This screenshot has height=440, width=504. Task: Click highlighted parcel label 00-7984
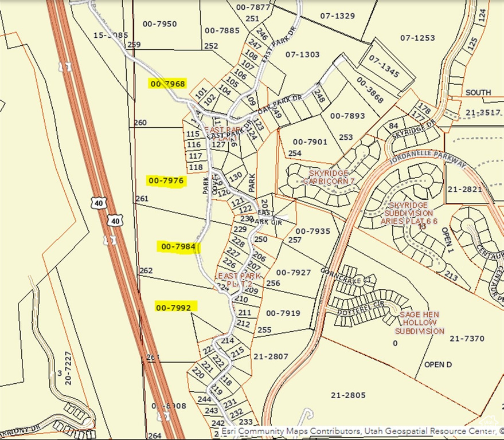(178, 247)
